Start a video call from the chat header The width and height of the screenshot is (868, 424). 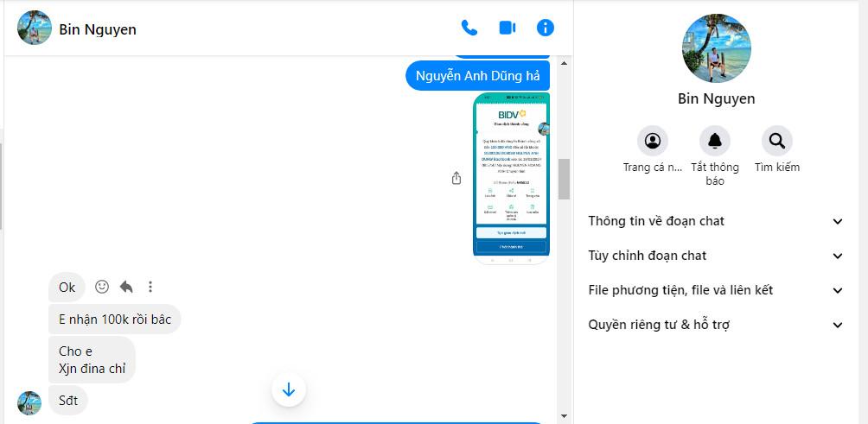click(507, 28)
